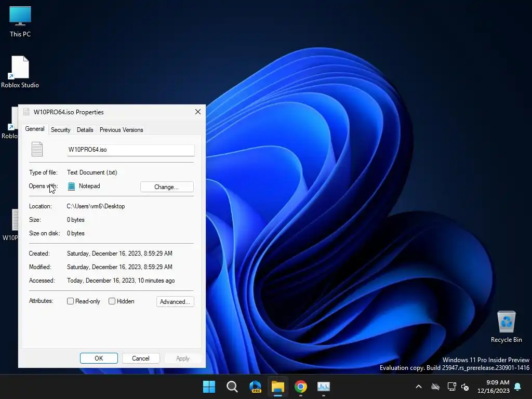The image size is (532, 399).
Task: Switch to the Security tab
Action: 60,130
